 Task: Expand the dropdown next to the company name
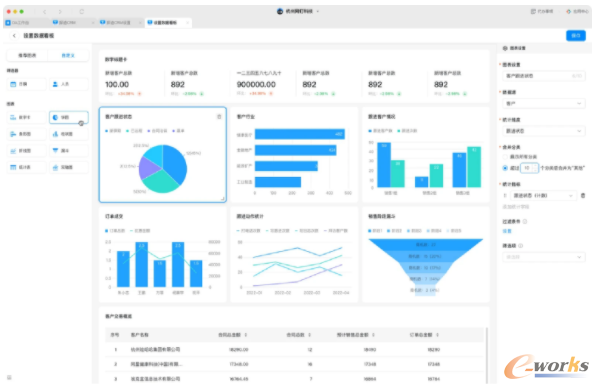(317, 11)
